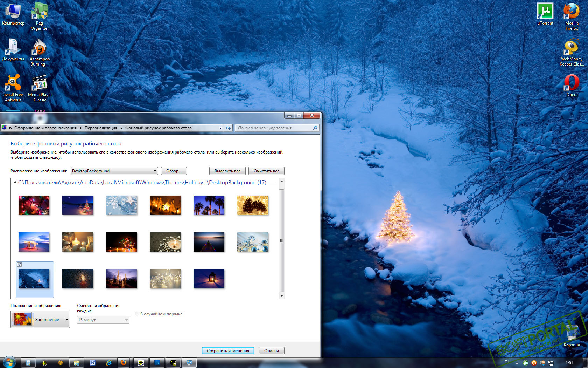Viewport: 588px width, 368px height.
Task: Click the Show Desktop strip beside clock
Action: (586, 363)
